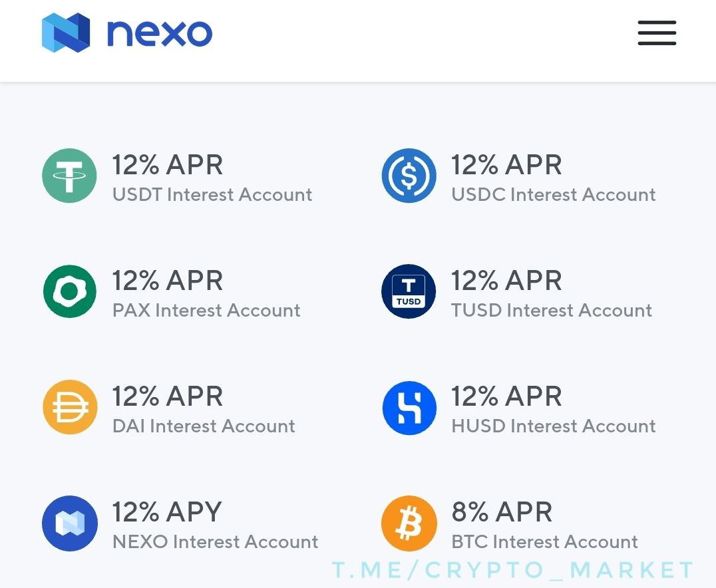Click the blue HUSD coin icon

coord(409,408)
